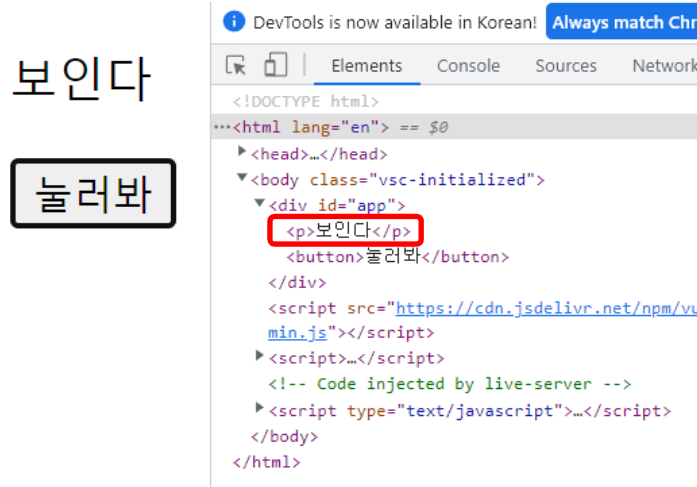Collapse the div id="app" node

260,203
